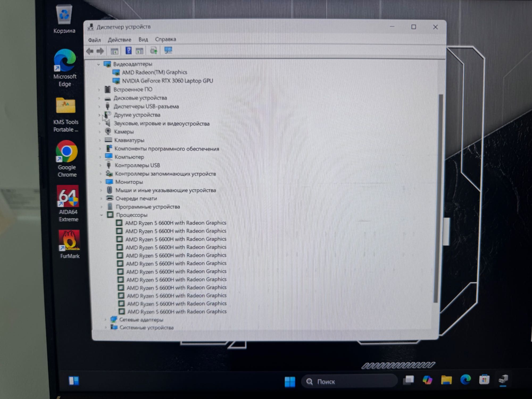Open File Explorer from the taskbar

point(446,380)
